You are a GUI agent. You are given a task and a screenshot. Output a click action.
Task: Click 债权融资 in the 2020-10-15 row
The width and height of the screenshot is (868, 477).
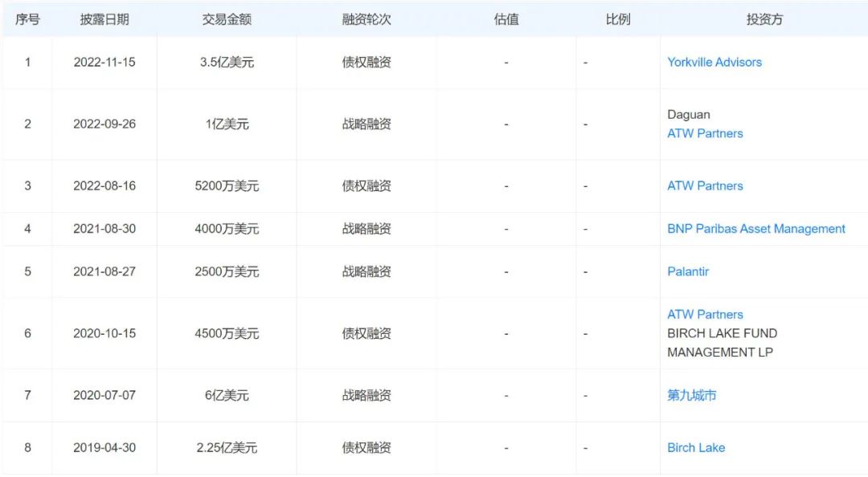point(366,334)
